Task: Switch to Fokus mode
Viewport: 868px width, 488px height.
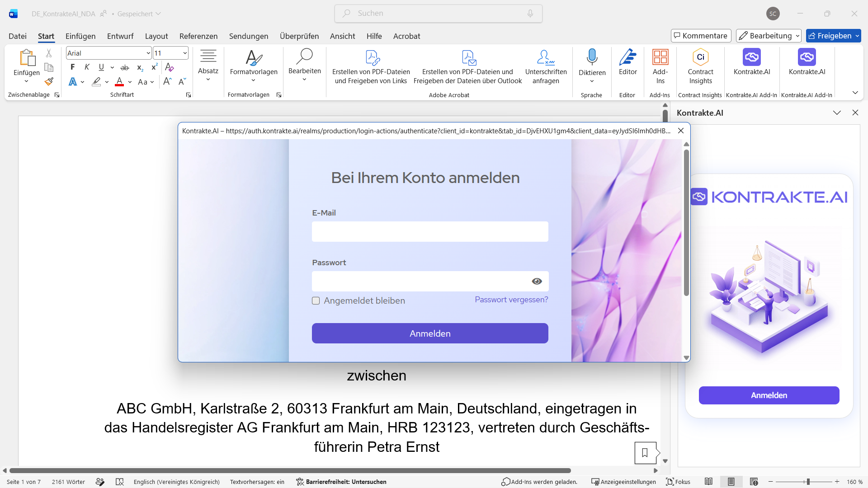Action: point(678,482)
